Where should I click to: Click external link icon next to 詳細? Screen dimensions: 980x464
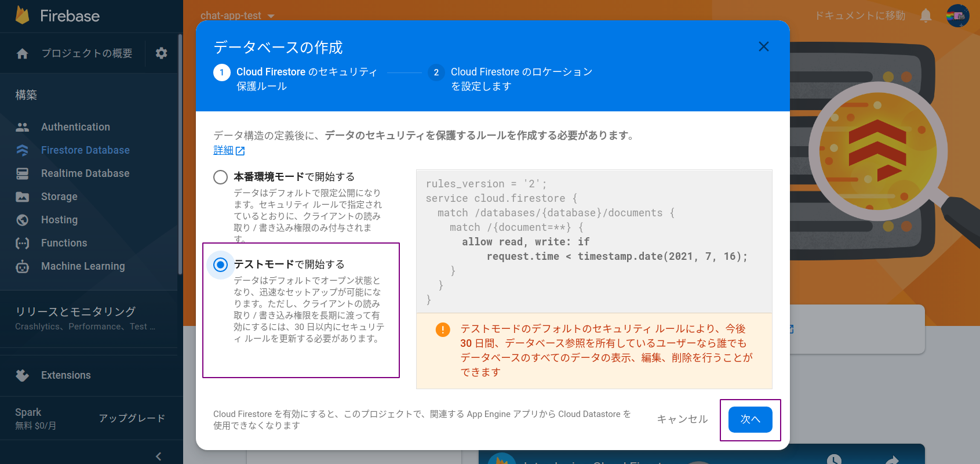241,151
